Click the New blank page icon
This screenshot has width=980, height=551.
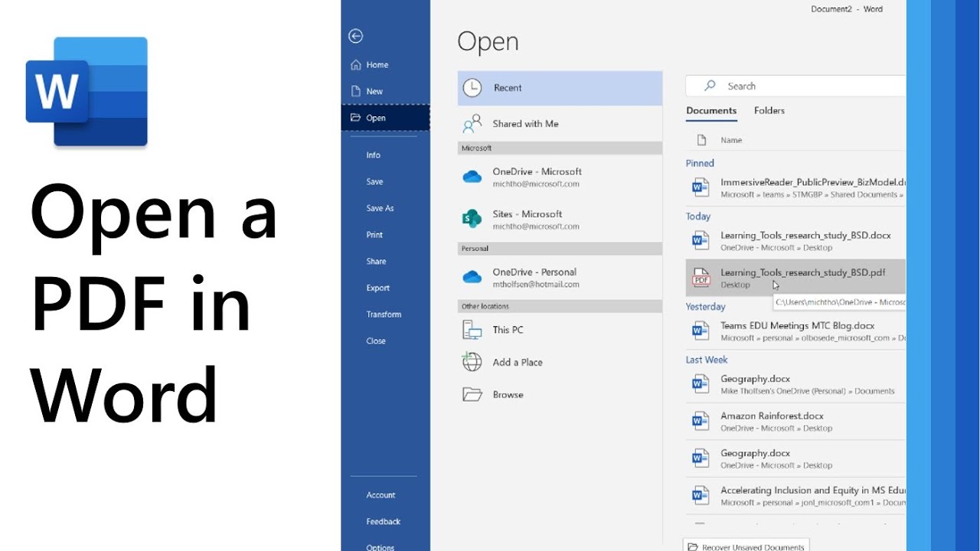click(355, 91)
